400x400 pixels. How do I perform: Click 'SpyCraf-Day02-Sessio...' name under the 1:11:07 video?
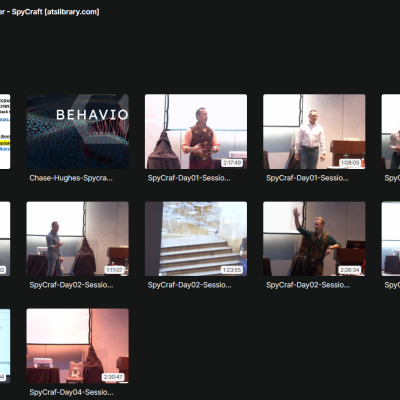pos(71,285)
